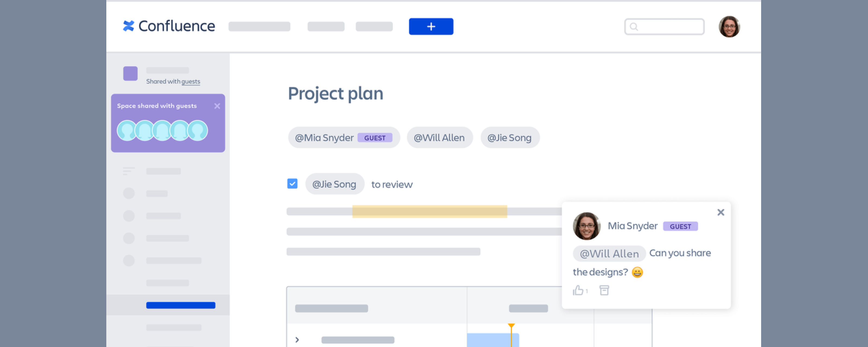Click the Confluence logo icon

128,26
